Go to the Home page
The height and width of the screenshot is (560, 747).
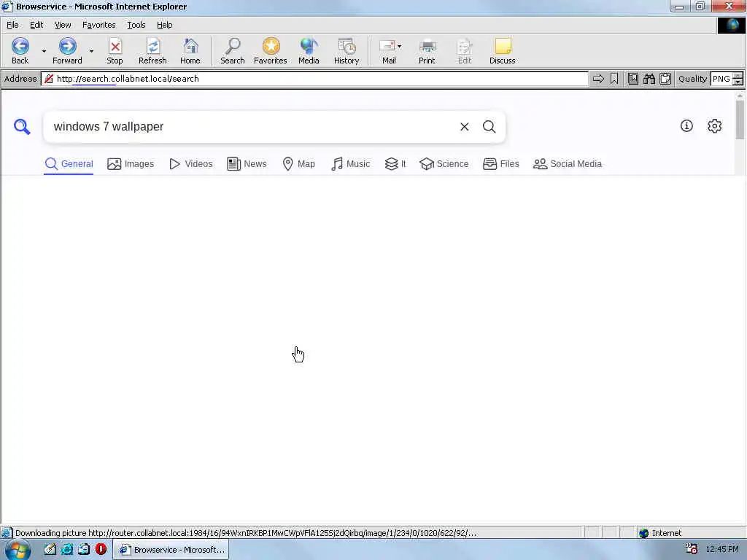coord(190,51)
